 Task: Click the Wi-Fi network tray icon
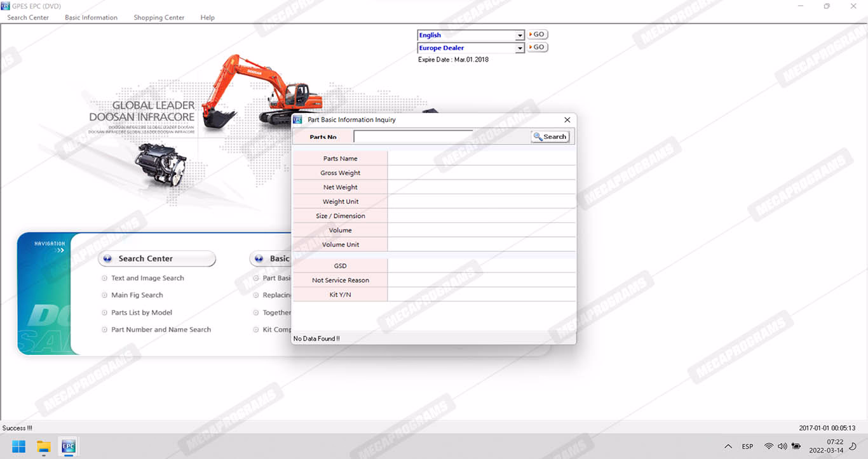click(769, 446)
